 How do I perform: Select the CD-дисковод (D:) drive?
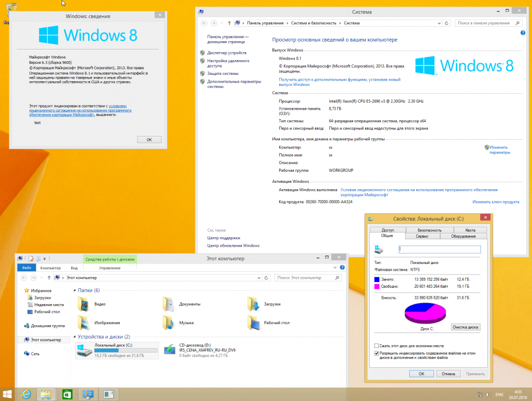pyautogui.click(x=200, y=350)
